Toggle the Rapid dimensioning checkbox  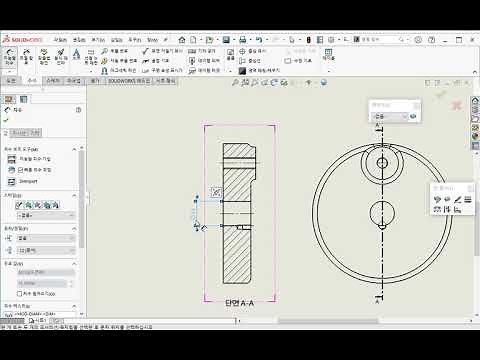pos(21,170)
